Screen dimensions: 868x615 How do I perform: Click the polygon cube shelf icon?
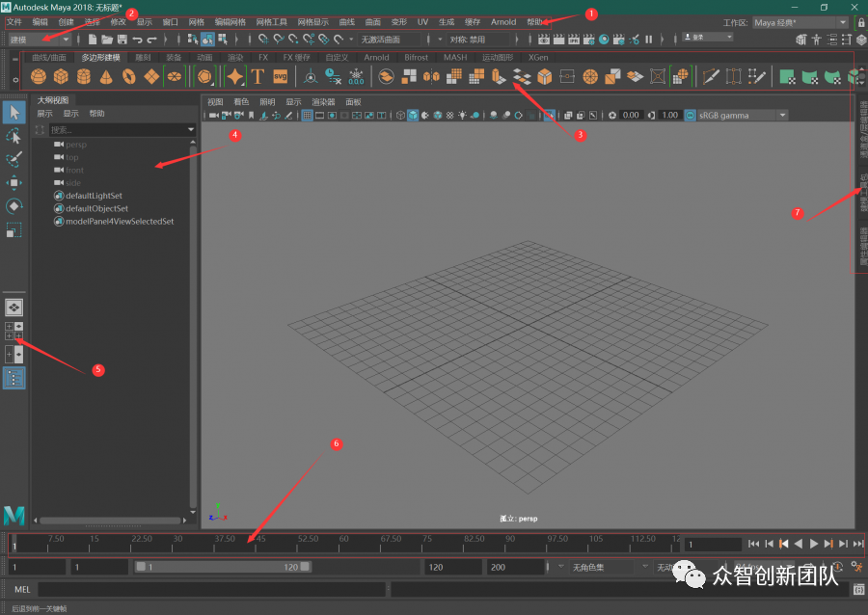pos(61,77)
